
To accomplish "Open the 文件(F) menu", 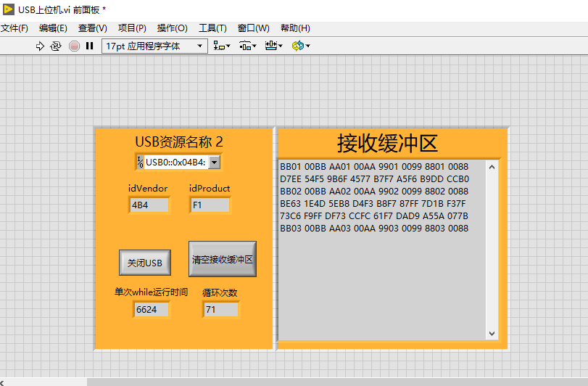I will [x=15, y=28].
